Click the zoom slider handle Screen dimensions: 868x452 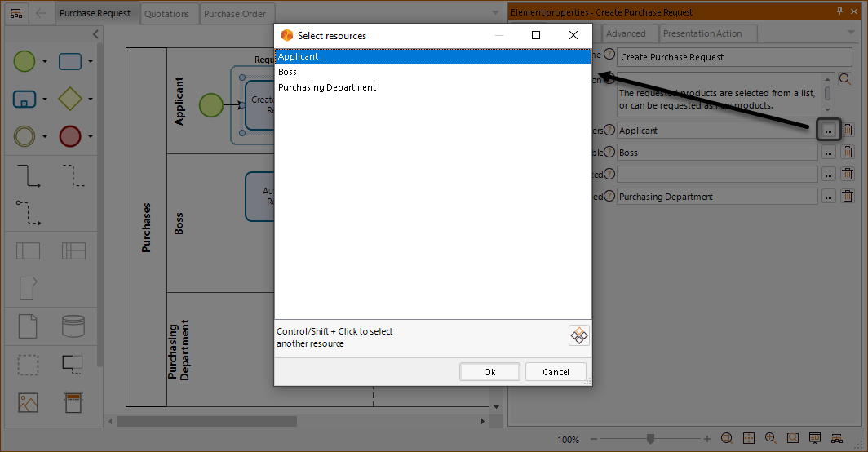click(650, 439)
